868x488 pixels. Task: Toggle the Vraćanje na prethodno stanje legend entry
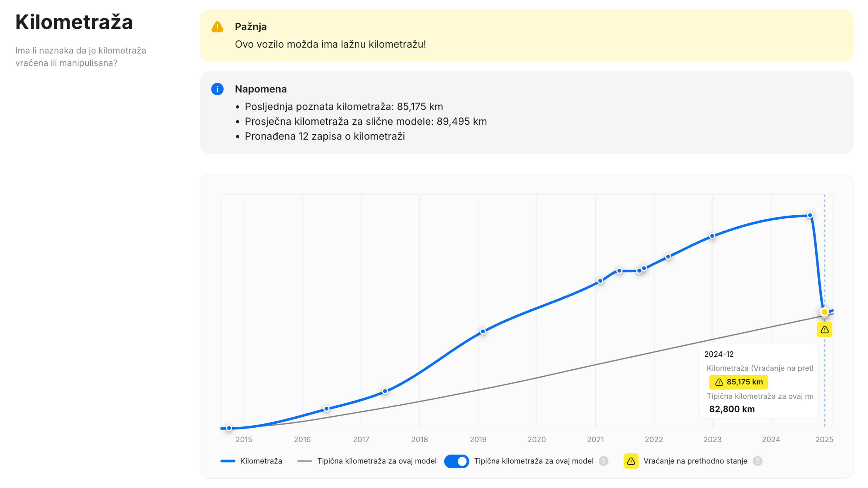pos(696,461)
